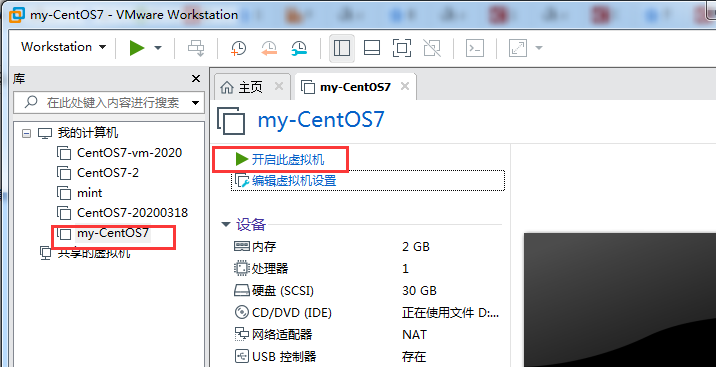Open the power options dropdown arrow
Viewport: 716px width, 367px height.
coord(158,48)
